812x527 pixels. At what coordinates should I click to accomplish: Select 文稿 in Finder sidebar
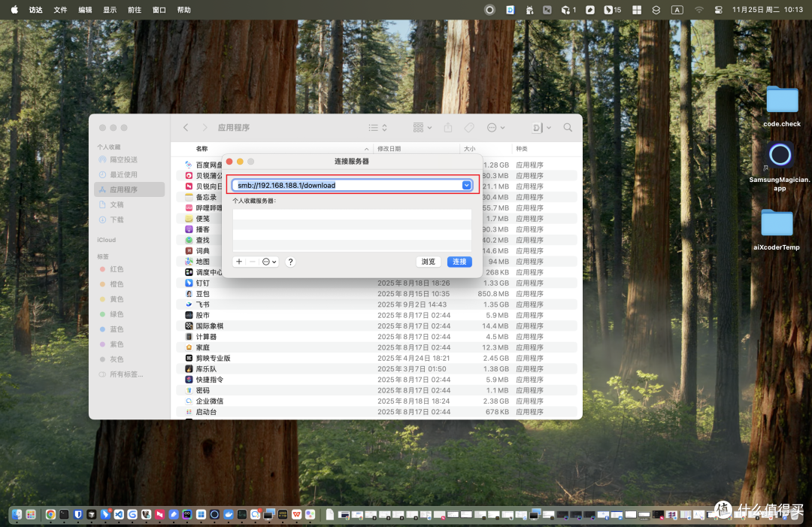129,204
